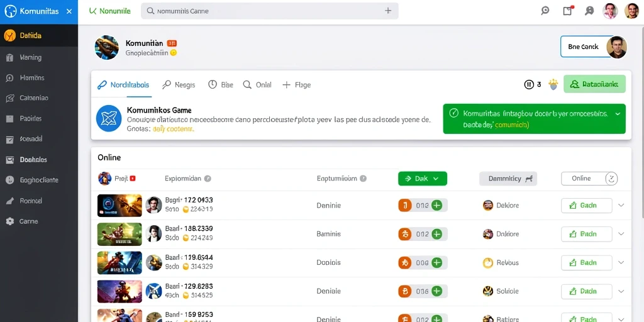The image size is (644, 322).
Task: Click the Nomumnis Canne search field
Action: tap(269, 11)
